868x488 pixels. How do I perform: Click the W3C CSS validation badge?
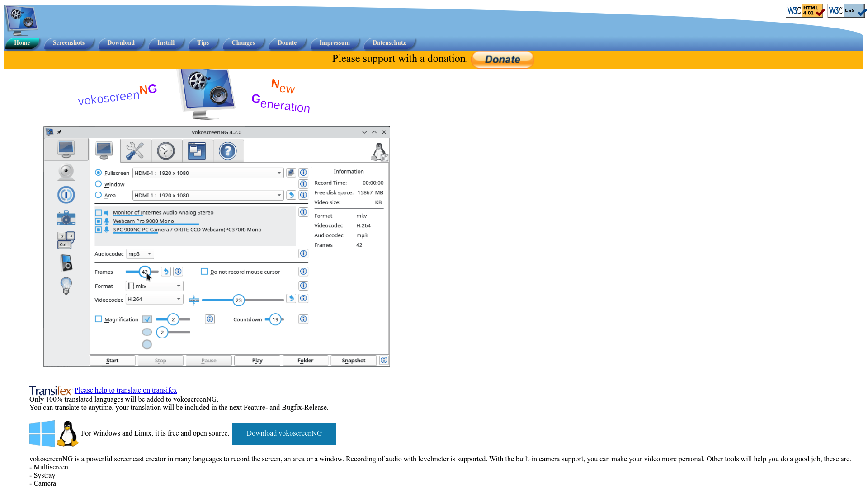(x=846, y=10)
